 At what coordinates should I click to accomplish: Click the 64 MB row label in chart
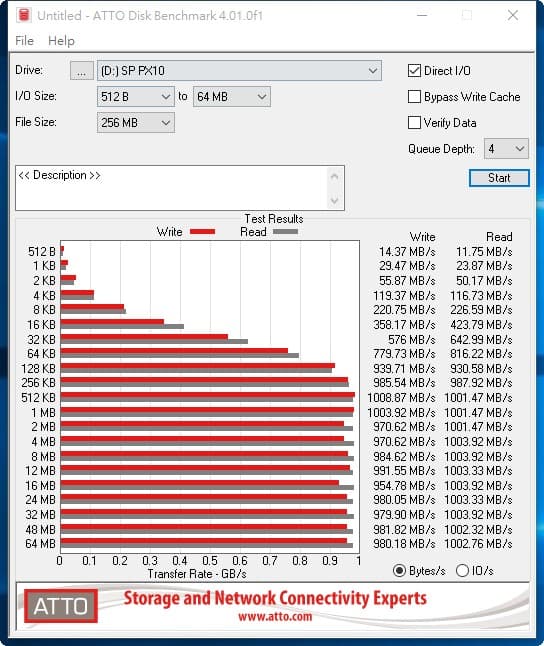tap(40, 544)
